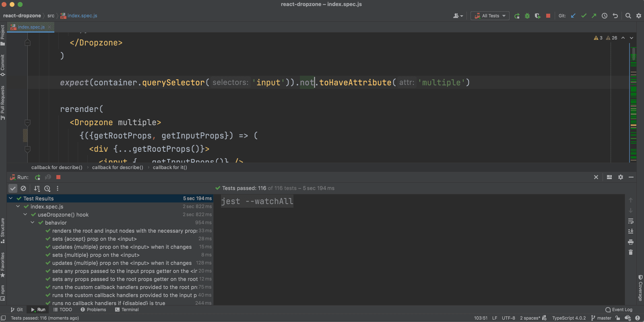Open Structure side panel
Viewport: 644px width, 322px height.
(x=3, y=231)
